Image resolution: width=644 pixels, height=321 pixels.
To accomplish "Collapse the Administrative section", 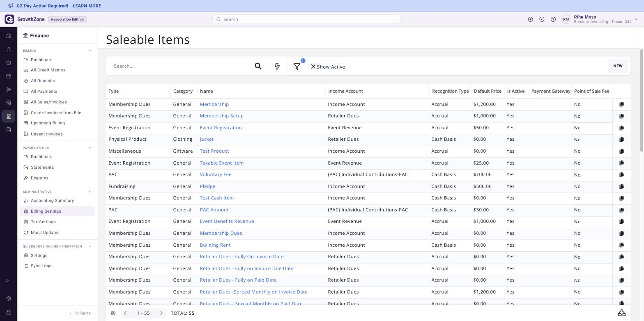I will click(90, 192).
